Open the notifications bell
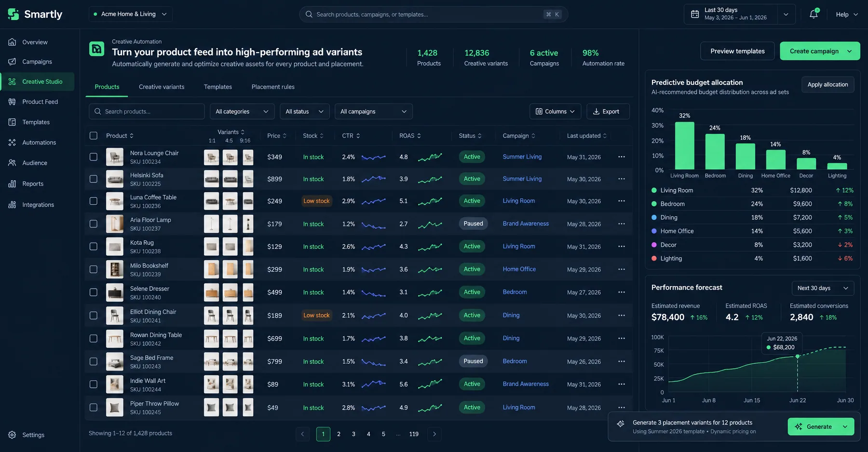Image resolution: width=868 pixels, height=452 pixels. 814,14
